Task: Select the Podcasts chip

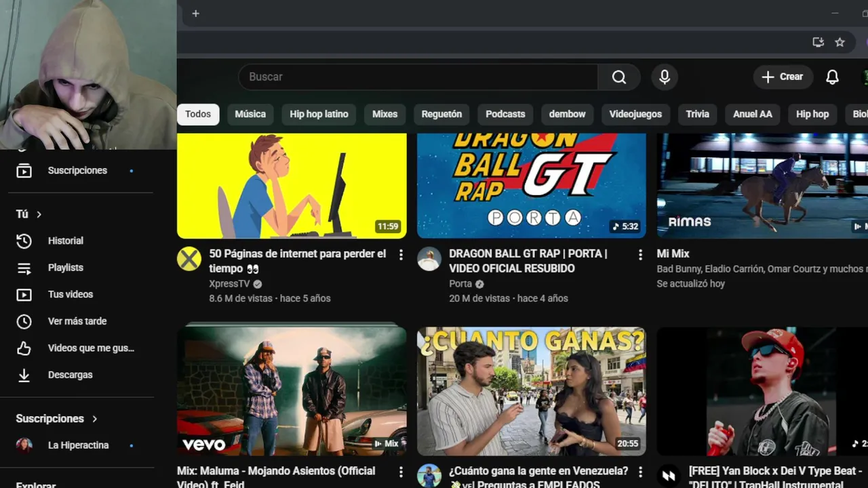Action: pos(505,114)
